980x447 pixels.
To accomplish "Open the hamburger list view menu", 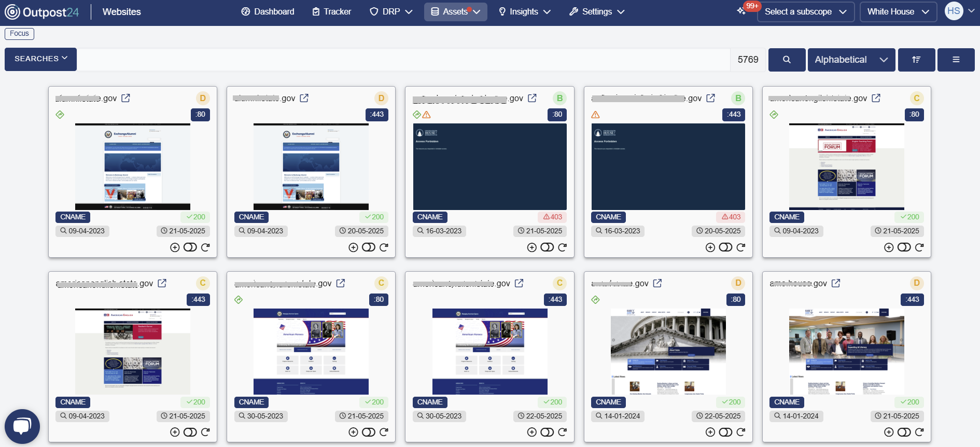I will (956, 60).
